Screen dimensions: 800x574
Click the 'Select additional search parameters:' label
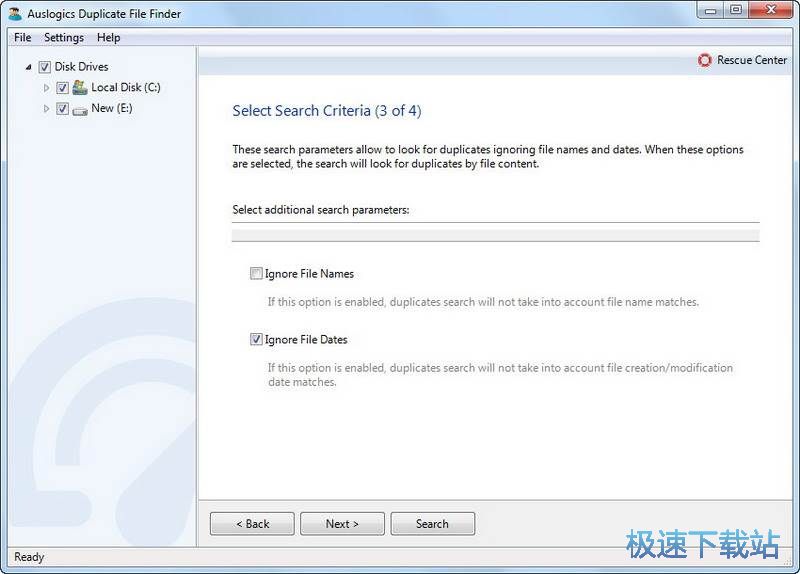(x=321, y=210)
